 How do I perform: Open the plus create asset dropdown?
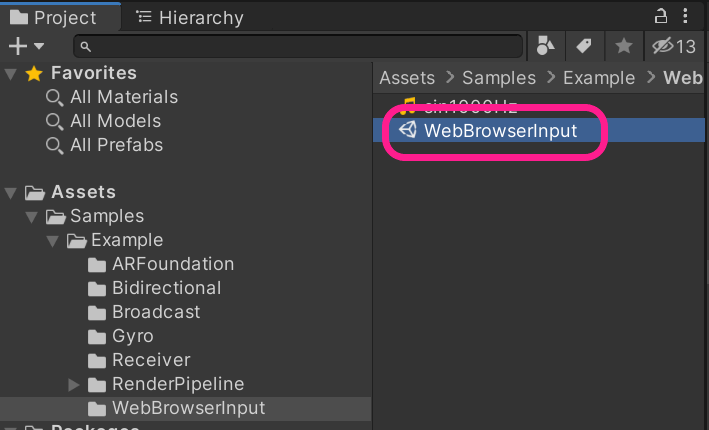26,46
